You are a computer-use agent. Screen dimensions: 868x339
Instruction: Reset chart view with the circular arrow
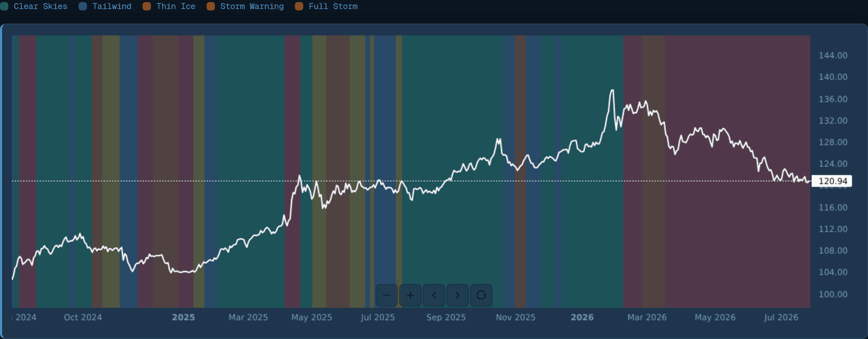coord(481,295)
